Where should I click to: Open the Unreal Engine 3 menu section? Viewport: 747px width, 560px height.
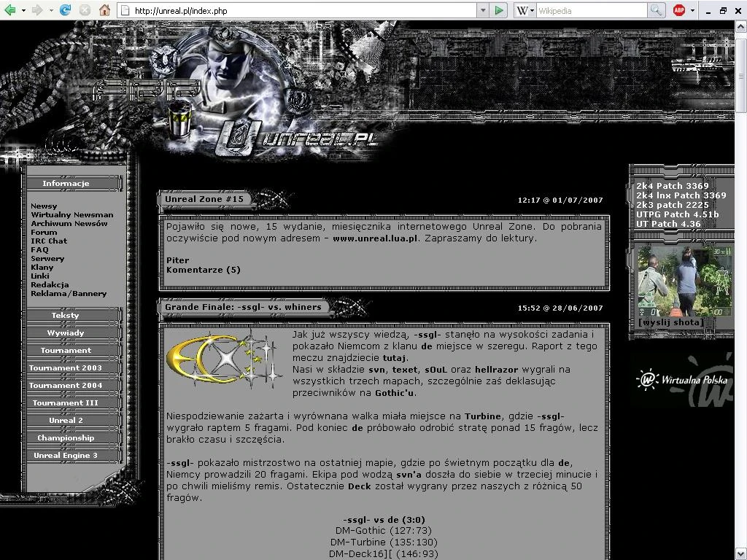click(66, 455)
